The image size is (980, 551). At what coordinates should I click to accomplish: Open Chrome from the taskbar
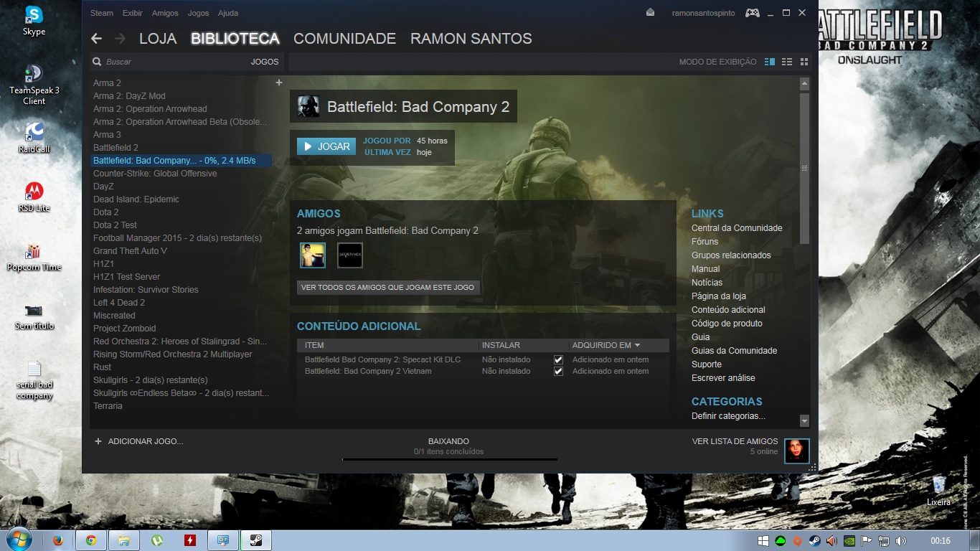[x=91, y=540]
